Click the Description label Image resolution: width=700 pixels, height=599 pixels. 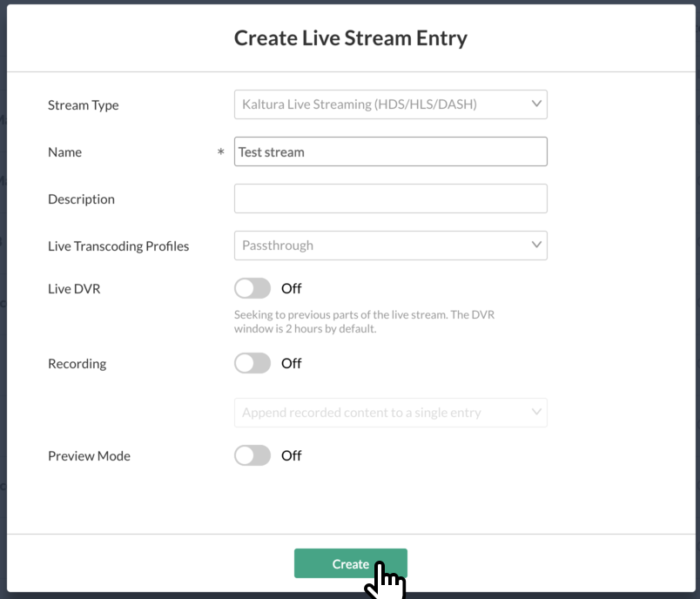(81, 199)
